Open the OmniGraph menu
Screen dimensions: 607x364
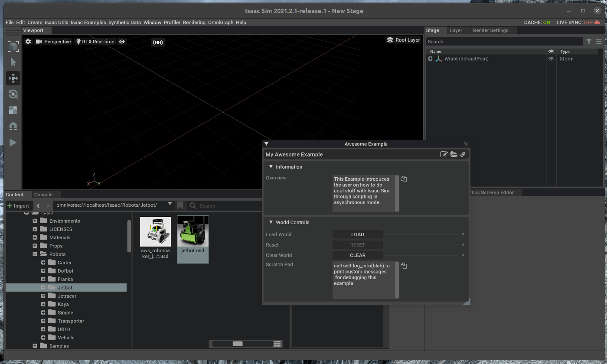(x=221, y=23)
